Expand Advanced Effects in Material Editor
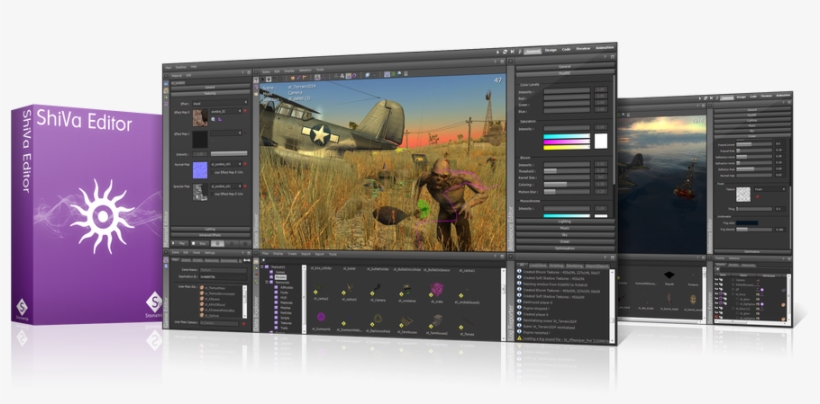This screenshot has width=820, height=404. (x=210, y=235)
